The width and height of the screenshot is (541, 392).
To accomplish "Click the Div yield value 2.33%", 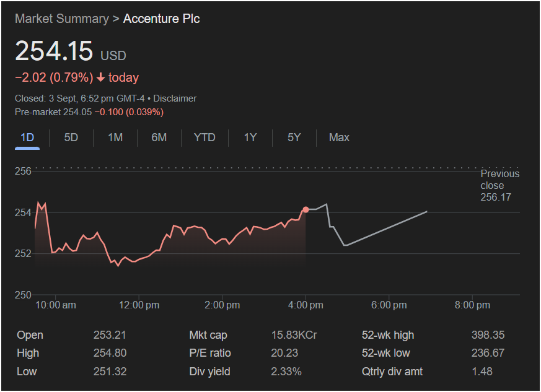I will 286,372.
